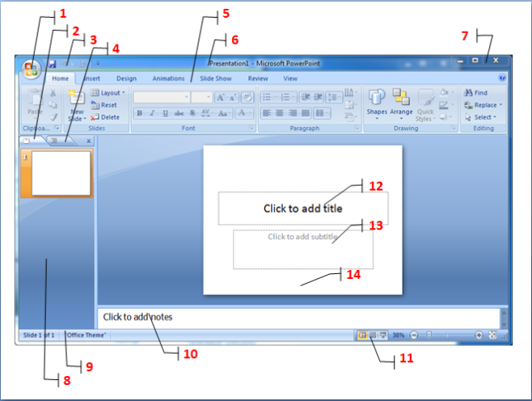Open the Shapes gallery
Screen dimensions: 532x401
(x=377, y=103)
